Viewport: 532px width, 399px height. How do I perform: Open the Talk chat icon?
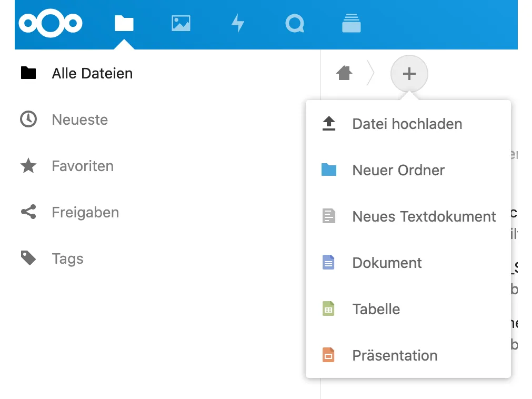[x=295, y=23]
